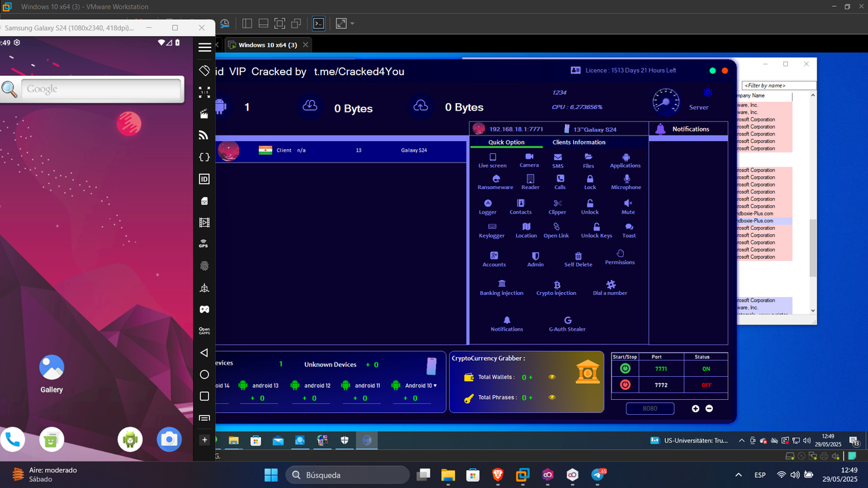Click the Dial a number icon
The width and height of the screenshot is (868, 488).
tap(610, 285)
